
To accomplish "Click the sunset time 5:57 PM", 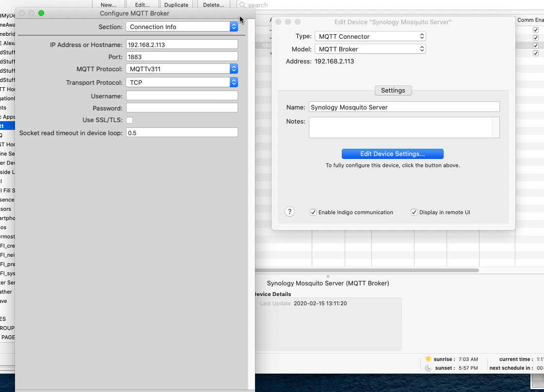I will click(468, 368).
